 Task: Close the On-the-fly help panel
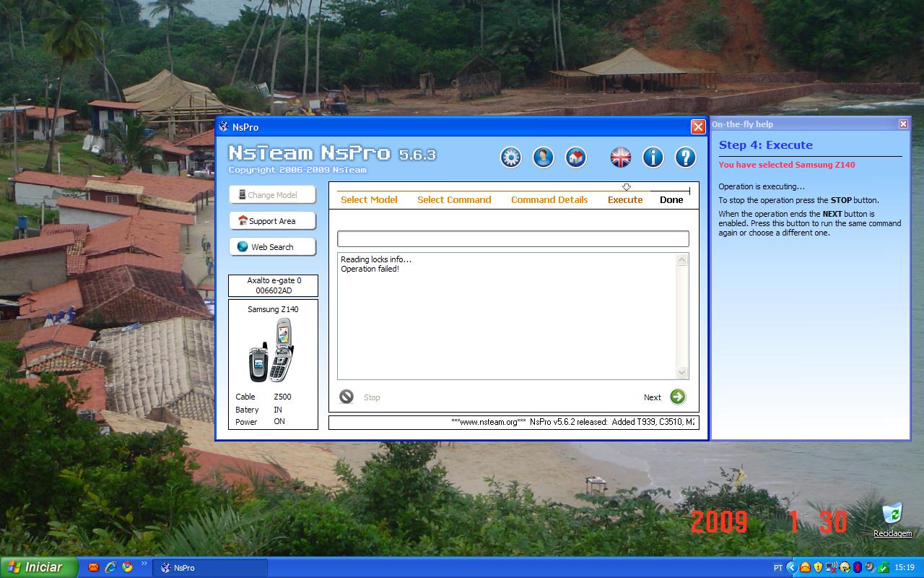[x=903, y=124]
